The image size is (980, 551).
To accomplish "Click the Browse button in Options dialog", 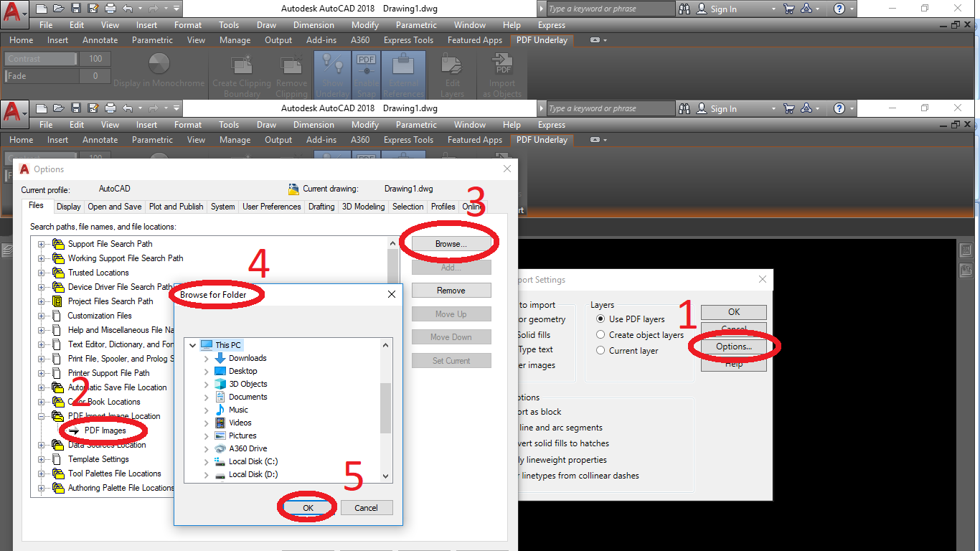I will 450,243.
